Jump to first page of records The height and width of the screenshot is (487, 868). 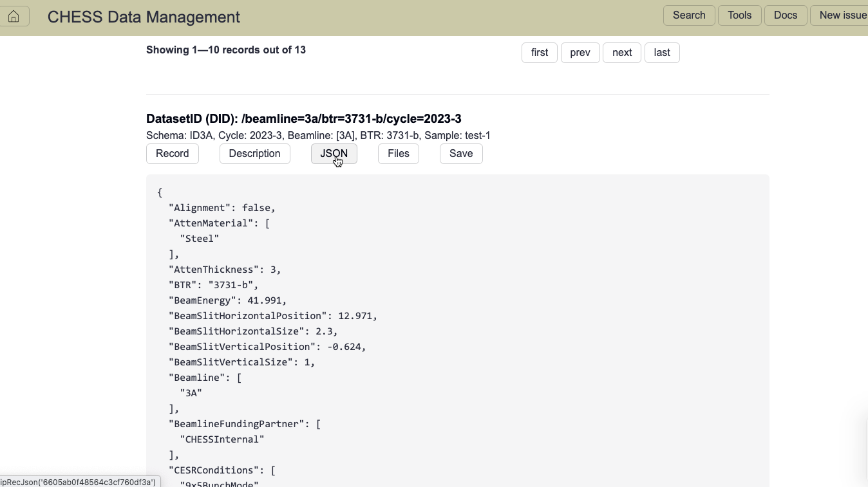pyautogui.click(x=540, y=53)
